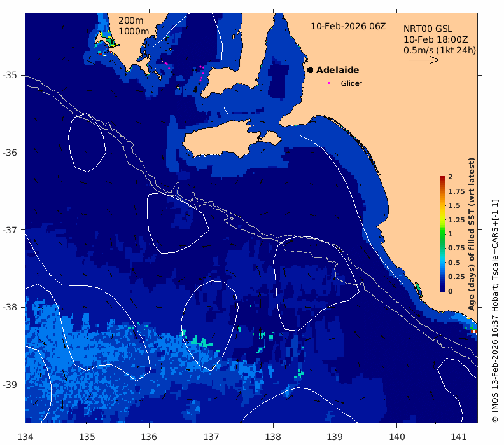504x445 pixels.
Task: Click the colorbar value 0.75 label
Action: 456,248
